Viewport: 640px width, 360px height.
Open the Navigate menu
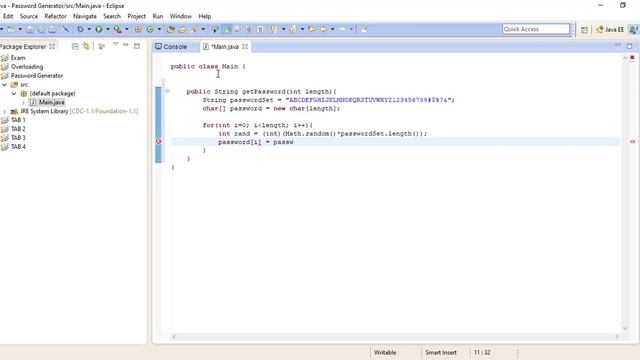[85, 16]
